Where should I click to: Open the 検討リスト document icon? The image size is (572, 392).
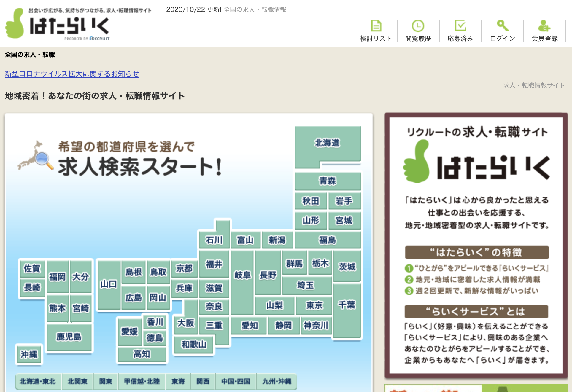pyautogui.click(x=376, y=26)
